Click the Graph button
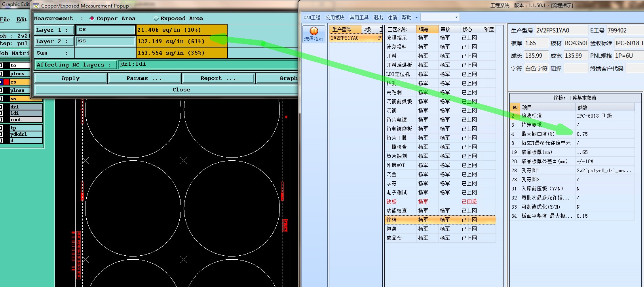644x287 pixels. pyautogui.click(x=277, y=78)
